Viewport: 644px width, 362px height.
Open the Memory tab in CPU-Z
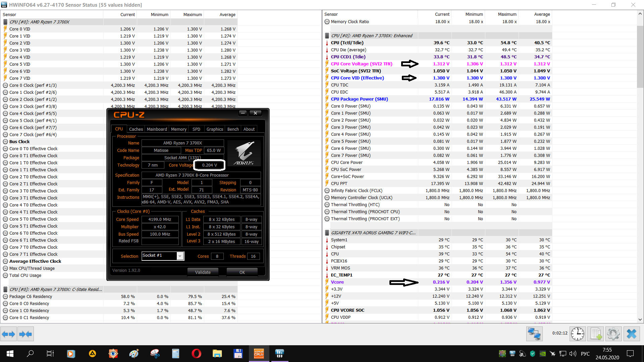(x=178, y=129)
